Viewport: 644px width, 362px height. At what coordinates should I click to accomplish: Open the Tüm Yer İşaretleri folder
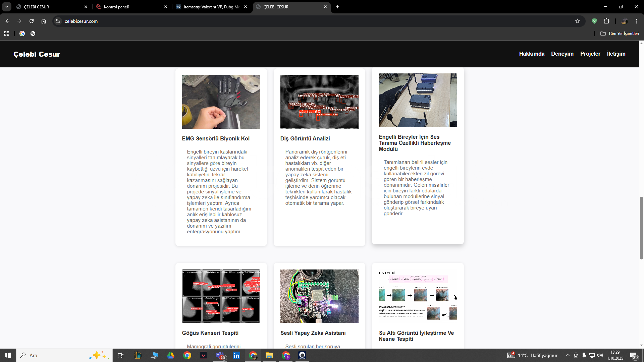620,34
